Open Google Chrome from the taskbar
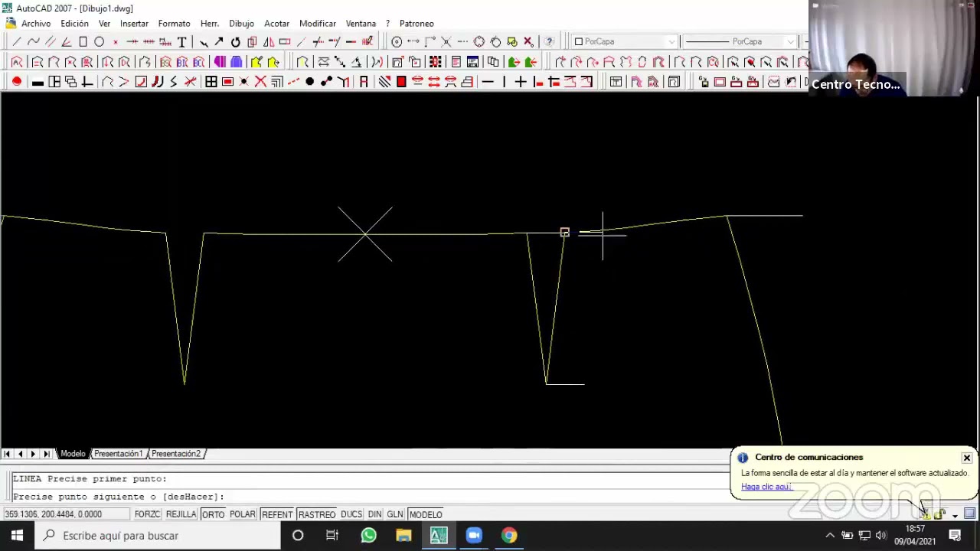This screenshot has height=551, width=980. [509, 536]
